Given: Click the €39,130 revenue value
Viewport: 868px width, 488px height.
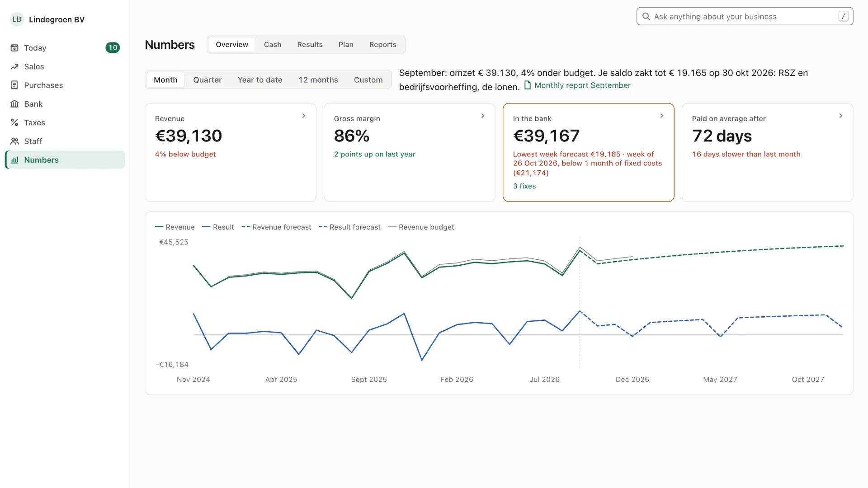Looking at the screenshot, I should pyautogui.click(x=189, y=136).
